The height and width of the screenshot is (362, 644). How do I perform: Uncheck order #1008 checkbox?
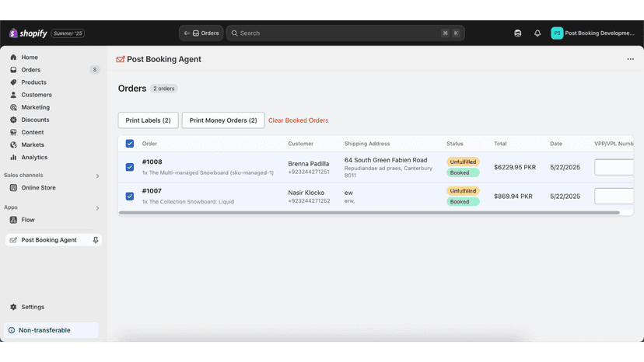click(130, 167)
